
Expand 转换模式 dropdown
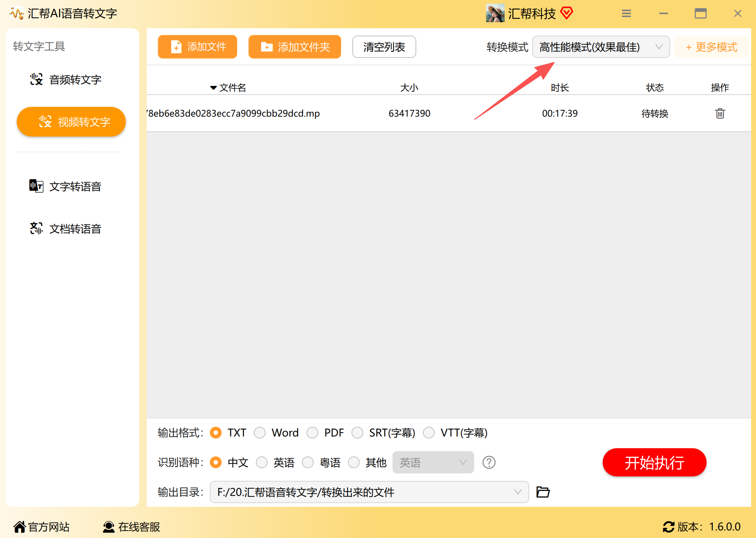[601, 47]
